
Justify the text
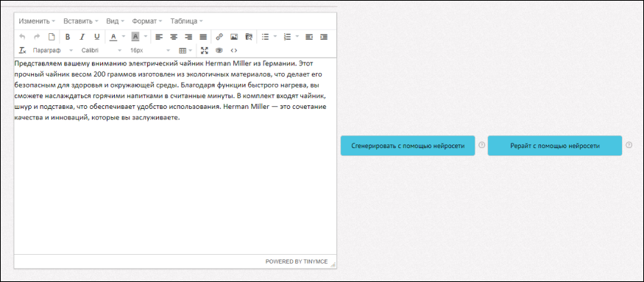tap(203, 37)
